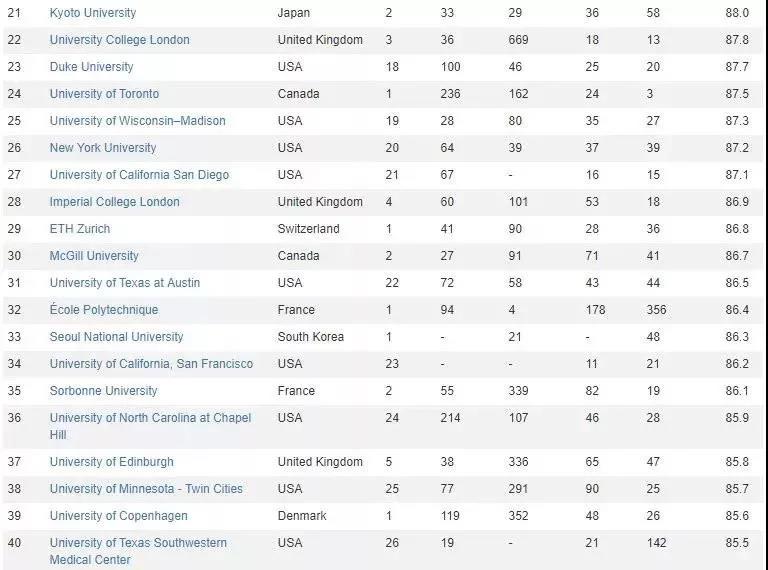Click the ETH Zurich link
This screenshot has width=768, height=570.
(x=80, y=229)
